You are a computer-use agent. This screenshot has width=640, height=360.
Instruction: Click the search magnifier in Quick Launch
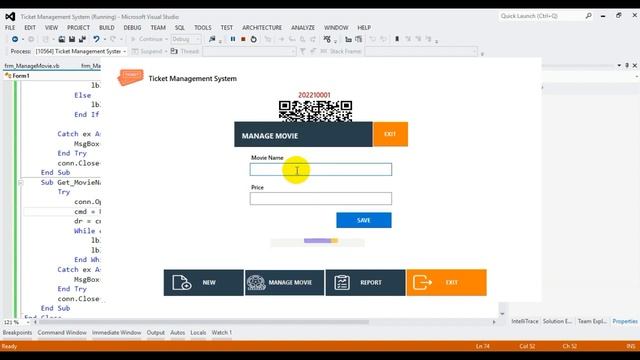click(589, 16)
